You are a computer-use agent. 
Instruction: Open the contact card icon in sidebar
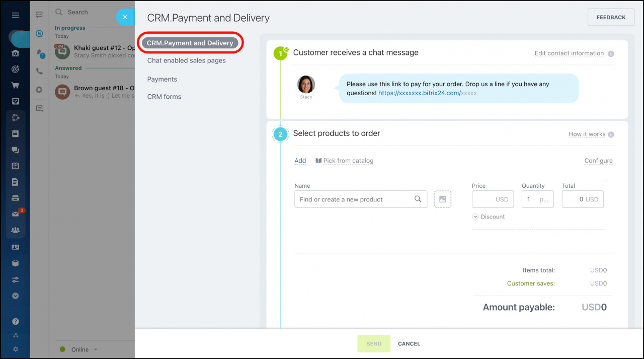[16, 247]
